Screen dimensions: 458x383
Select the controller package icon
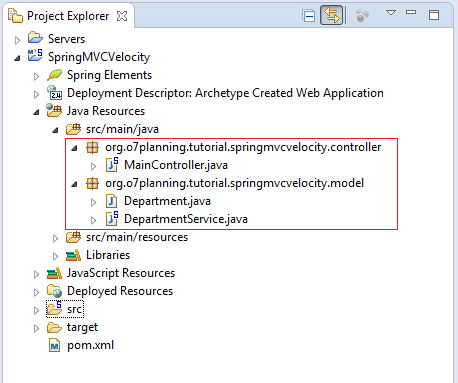tap(92, 147)
